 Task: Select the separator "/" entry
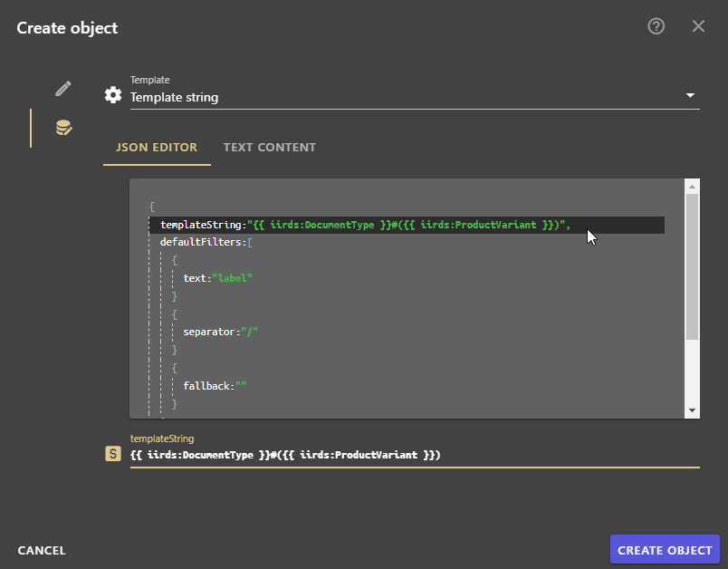click(221, 333)
